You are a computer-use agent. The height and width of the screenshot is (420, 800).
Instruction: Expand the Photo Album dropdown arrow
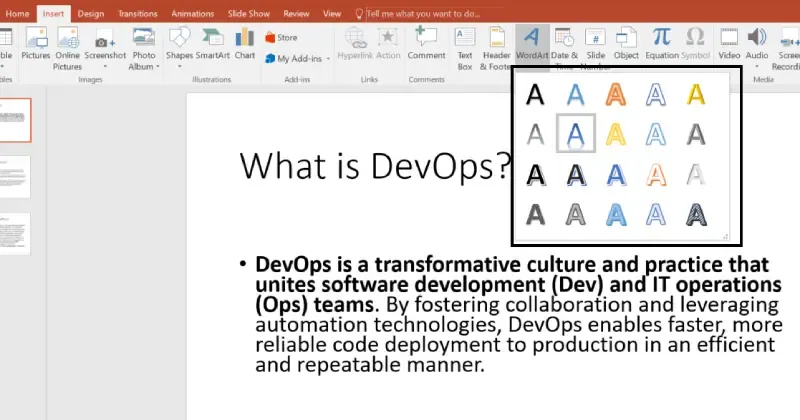[x=158, y=67]
